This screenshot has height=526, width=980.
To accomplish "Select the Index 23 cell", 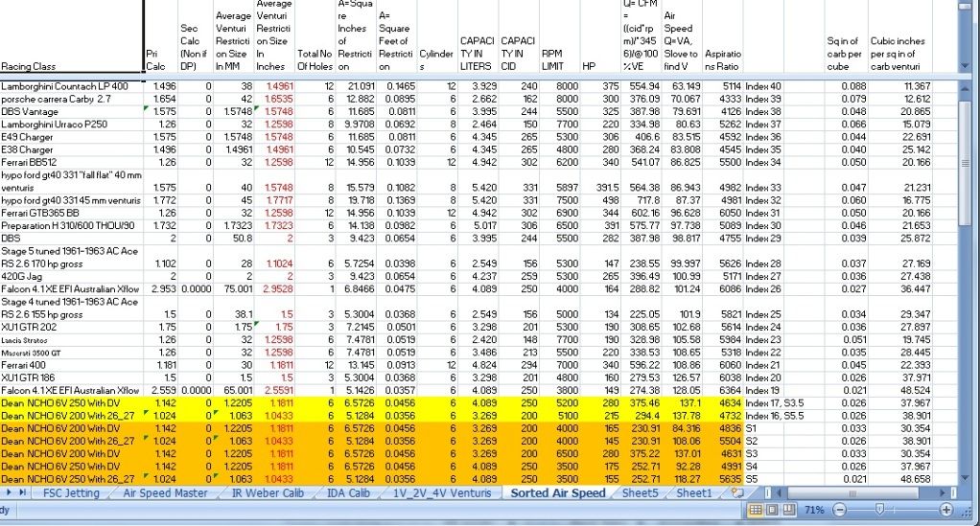I will (763, 340).
